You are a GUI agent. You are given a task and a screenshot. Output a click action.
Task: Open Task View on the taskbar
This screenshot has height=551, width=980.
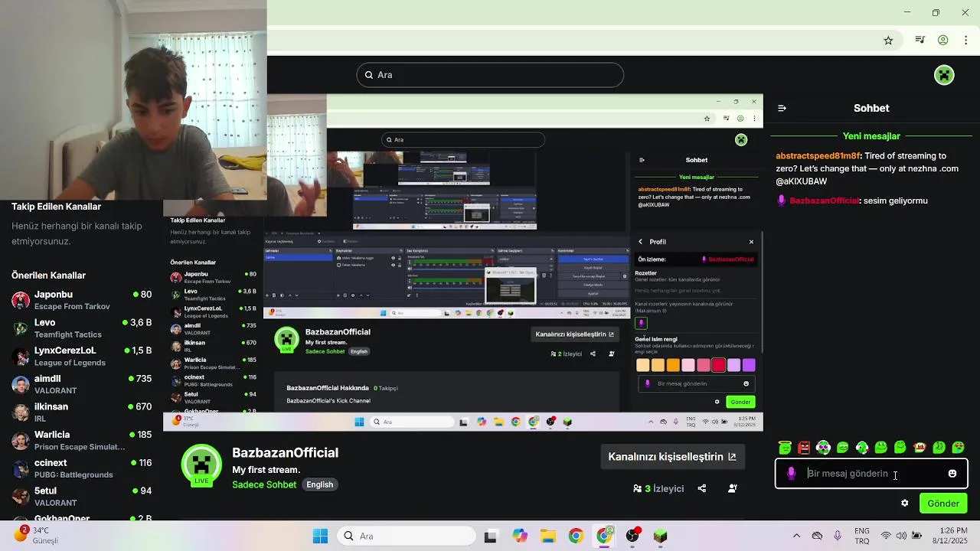tap(491, 536)
